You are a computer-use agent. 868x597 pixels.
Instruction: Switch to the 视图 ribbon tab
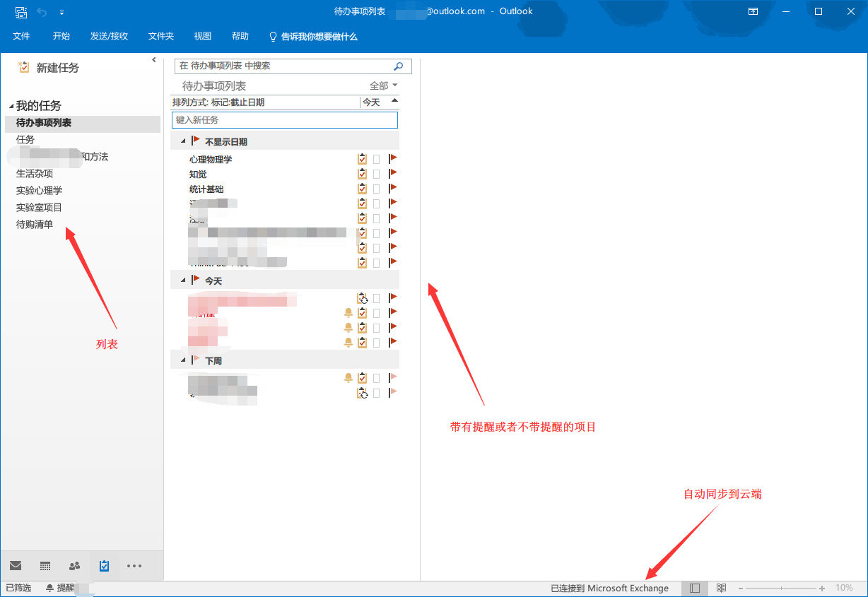click(203, 36)
